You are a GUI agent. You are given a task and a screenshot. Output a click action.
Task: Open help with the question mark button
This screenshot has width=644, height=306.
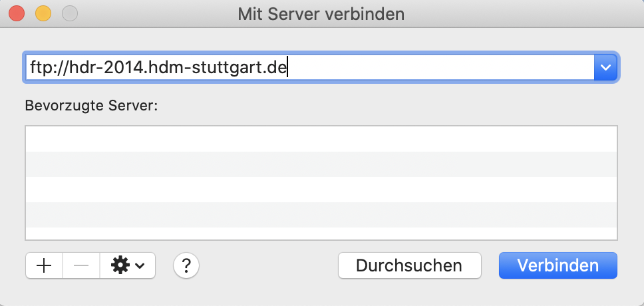point(186,265)
